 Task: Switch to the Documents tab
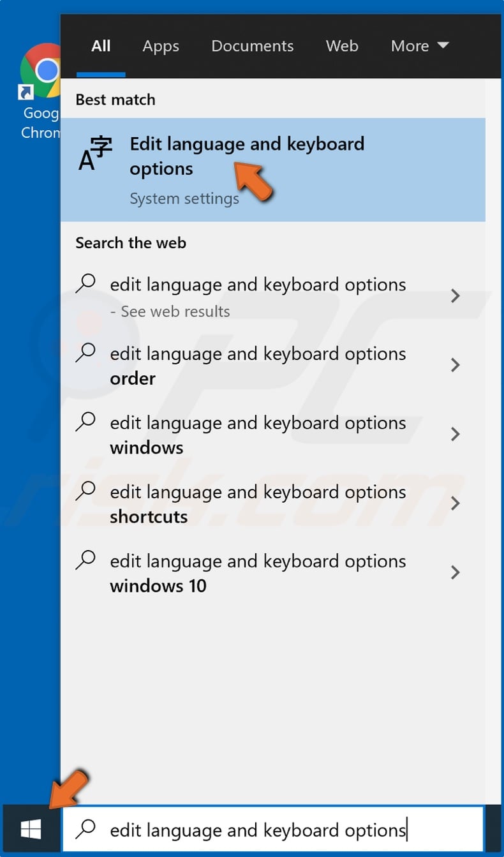252,45
